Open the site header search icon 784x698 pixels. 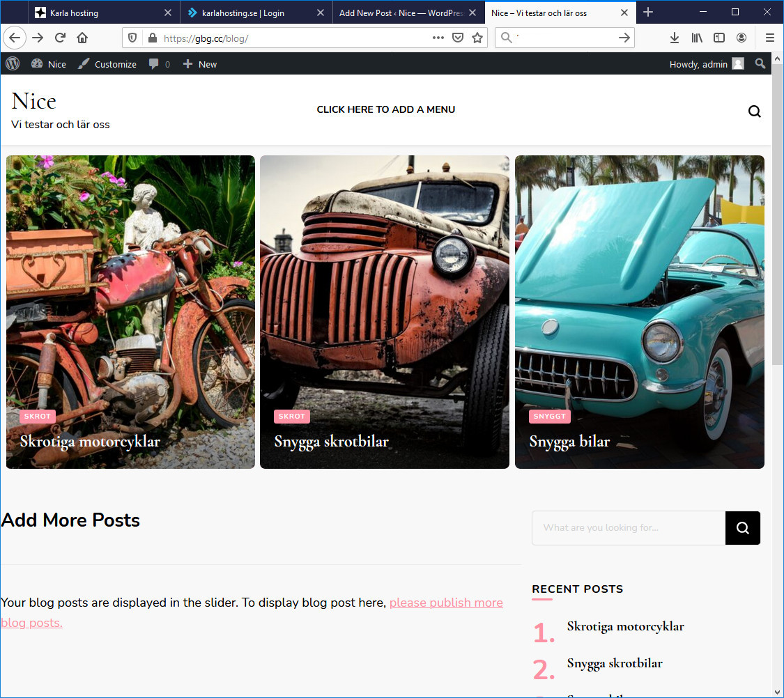pyautogui.click(x=755, y=111)
